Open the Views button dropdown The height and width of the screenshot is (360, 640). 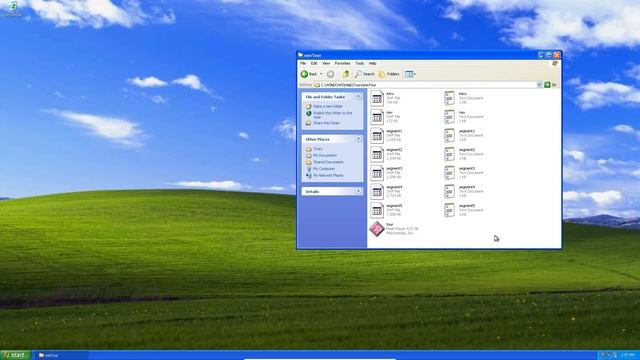point(410,74)
